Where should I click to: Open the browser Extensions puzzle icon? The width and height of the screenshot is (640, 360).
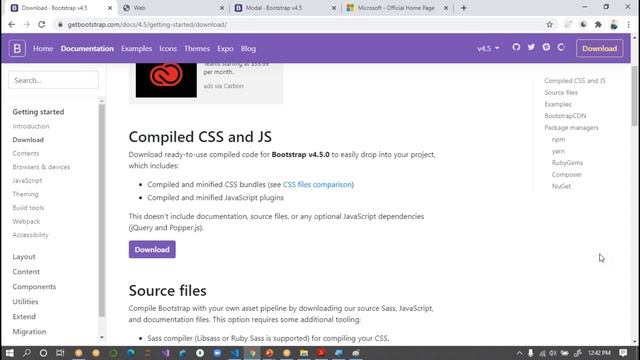click(x=598, y=24)
